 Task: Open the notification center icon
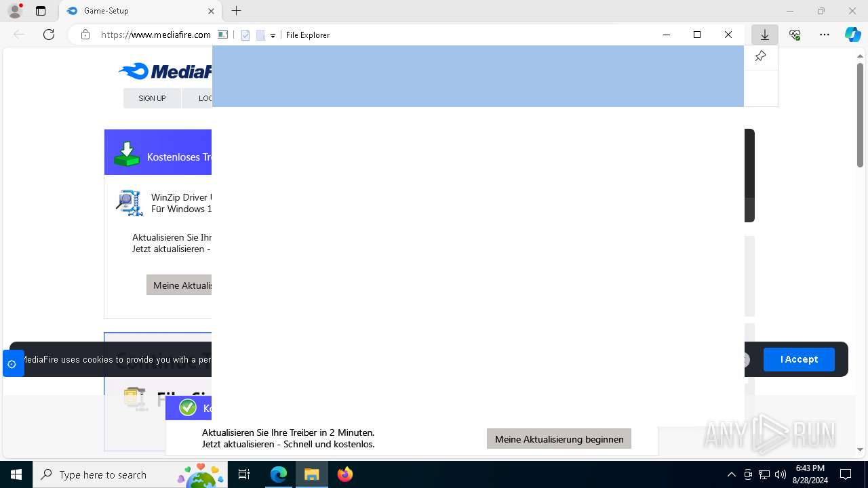click(x=846, y=474)
